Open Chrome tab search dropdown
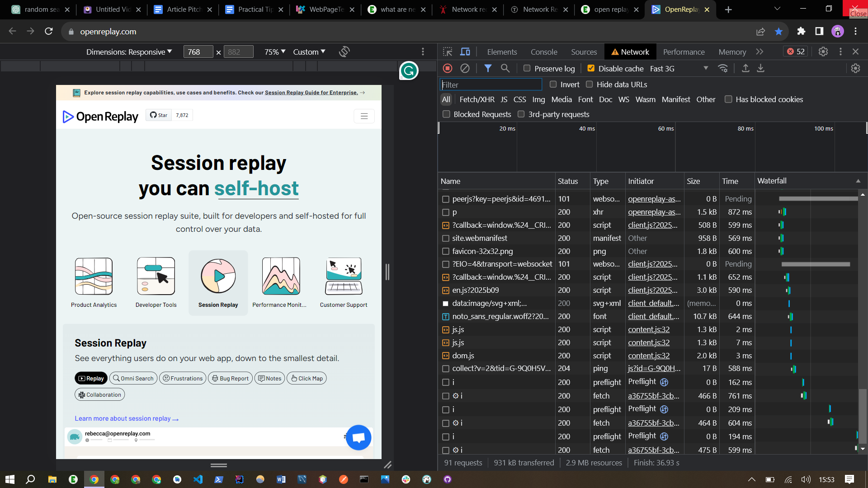This screenshot has width=868, height=488. click(777, 9)
